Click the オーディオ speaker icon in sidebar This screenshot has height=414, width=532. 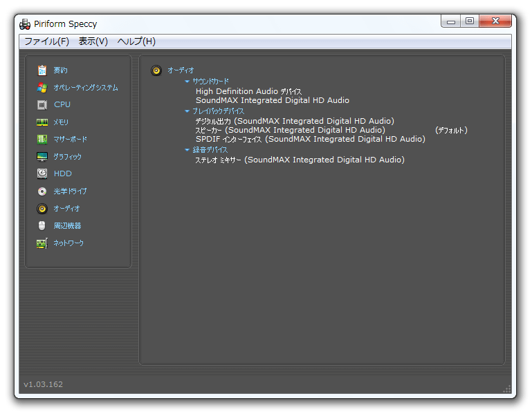click(x=42, y=209)
